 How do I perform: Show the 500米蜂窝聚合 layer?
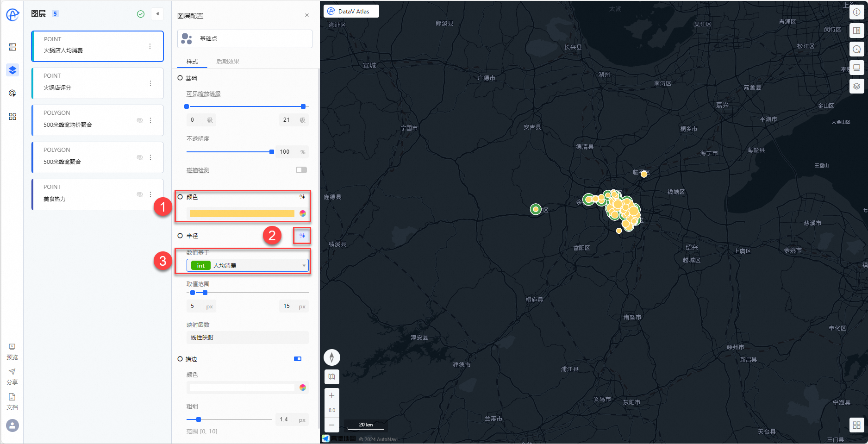pyautogui.click(x=140, y=157)
